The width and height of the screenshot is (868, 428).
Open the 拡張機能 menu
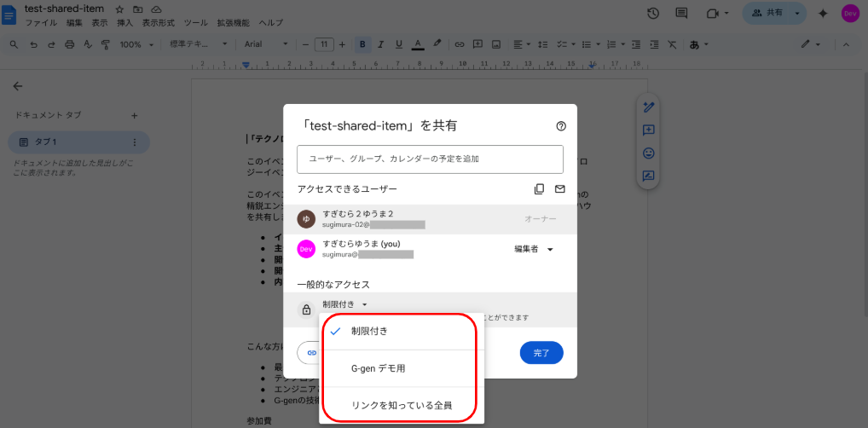click(233, 23)
